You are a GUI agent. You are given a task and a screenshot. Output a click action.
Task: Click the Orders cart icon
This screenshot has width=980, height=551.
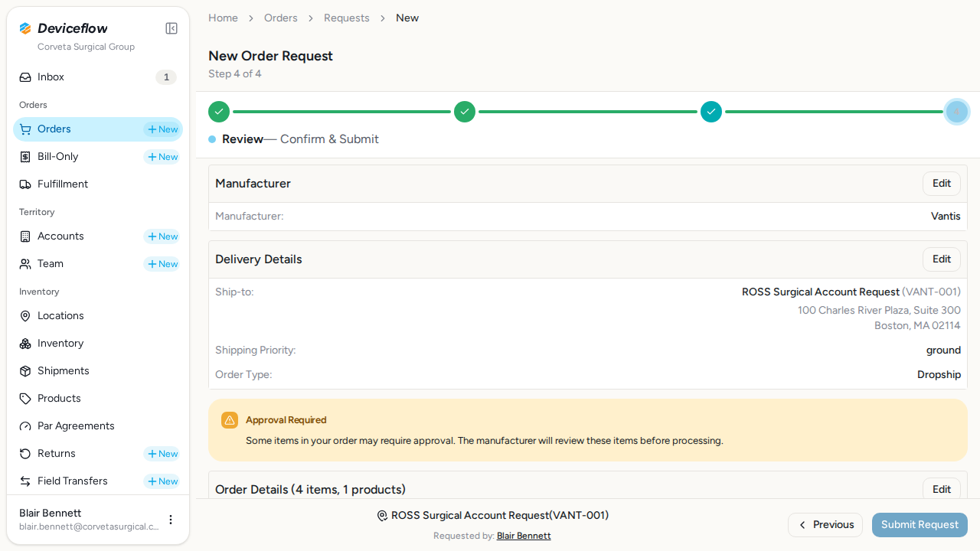25,129
